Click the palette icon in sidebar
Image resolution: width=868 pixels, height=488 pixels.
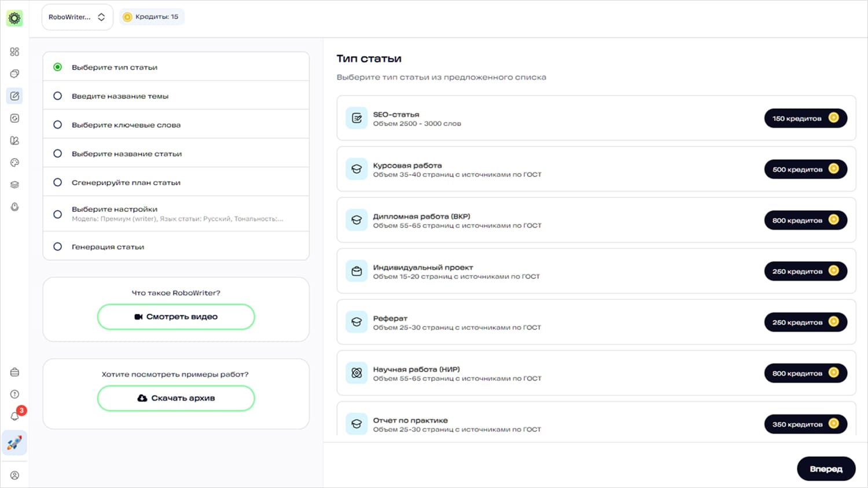14,163
